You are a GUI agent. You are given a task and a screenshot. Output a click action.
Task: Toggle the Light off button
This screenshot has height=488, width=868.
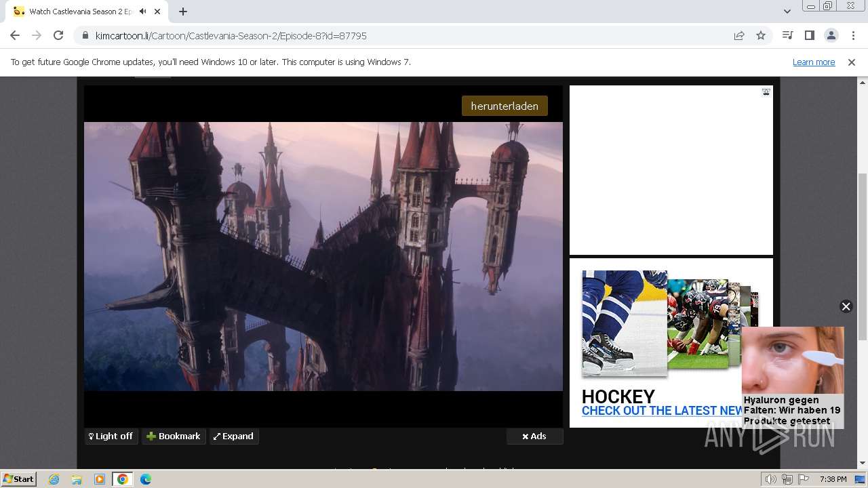111,436
